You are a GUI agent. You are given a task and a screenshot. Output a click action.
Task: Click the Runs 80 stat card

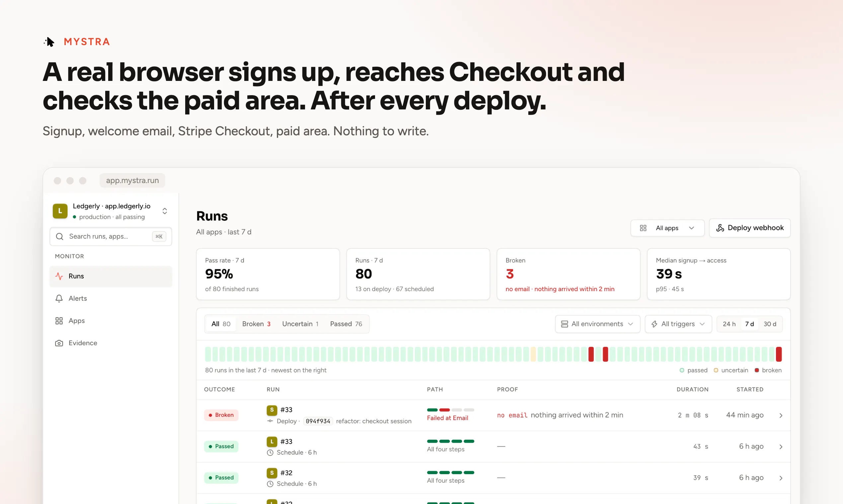pos(418,274)
